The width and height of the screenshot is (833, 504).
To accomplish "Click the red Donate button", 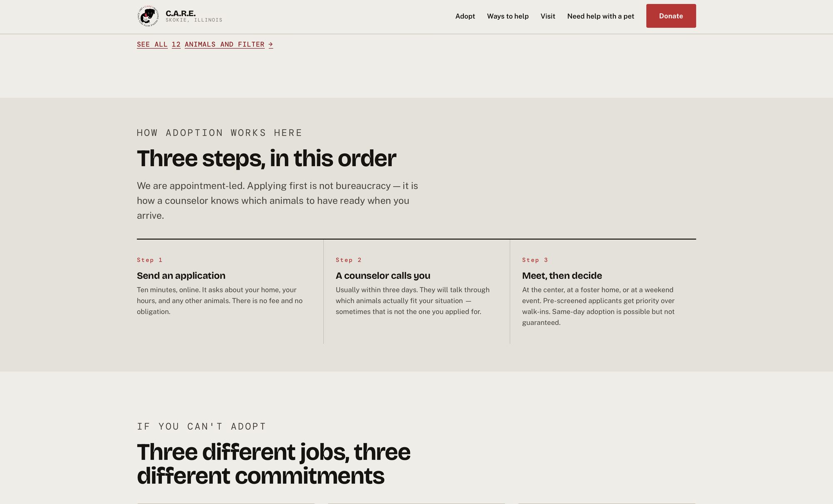I will pos(671,16).
